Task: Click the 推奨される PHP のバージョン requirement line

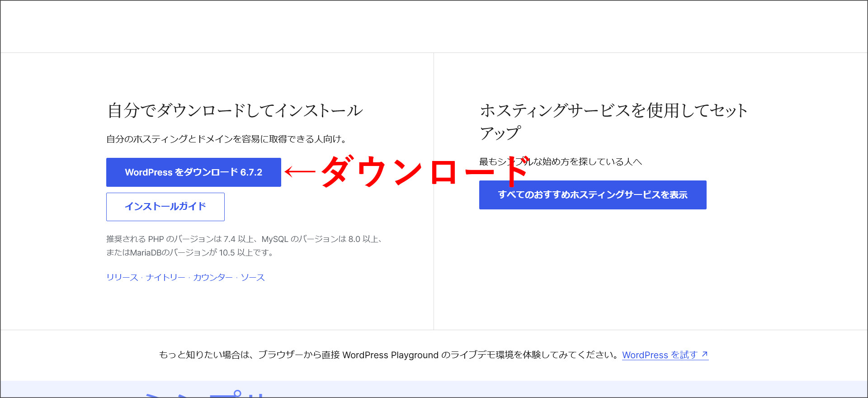Action: coord(244,239)
